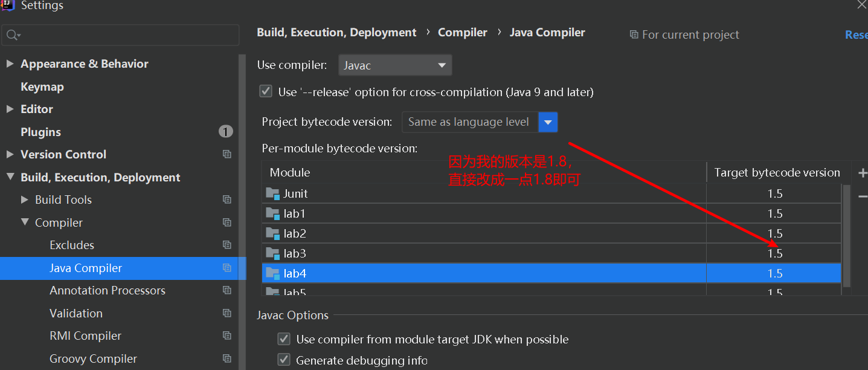Open Project bytecode version dropdown arrow

pyautogui.click(x=548, y=122)
